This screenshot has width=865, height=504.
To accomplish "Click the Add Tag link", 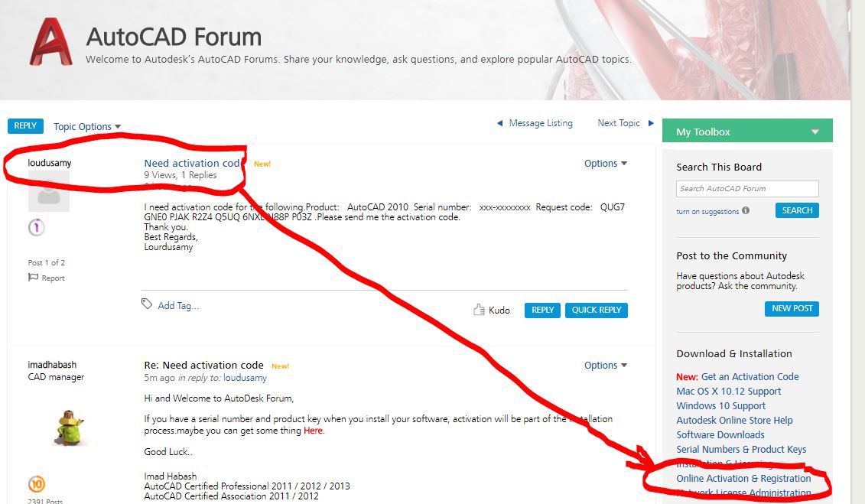I will (x=178, y=305).
